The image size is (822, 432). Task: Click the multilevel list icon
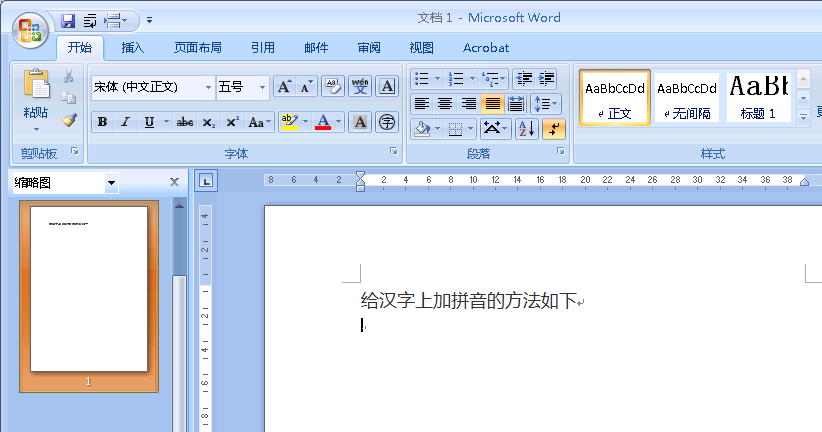click(491, 79)
